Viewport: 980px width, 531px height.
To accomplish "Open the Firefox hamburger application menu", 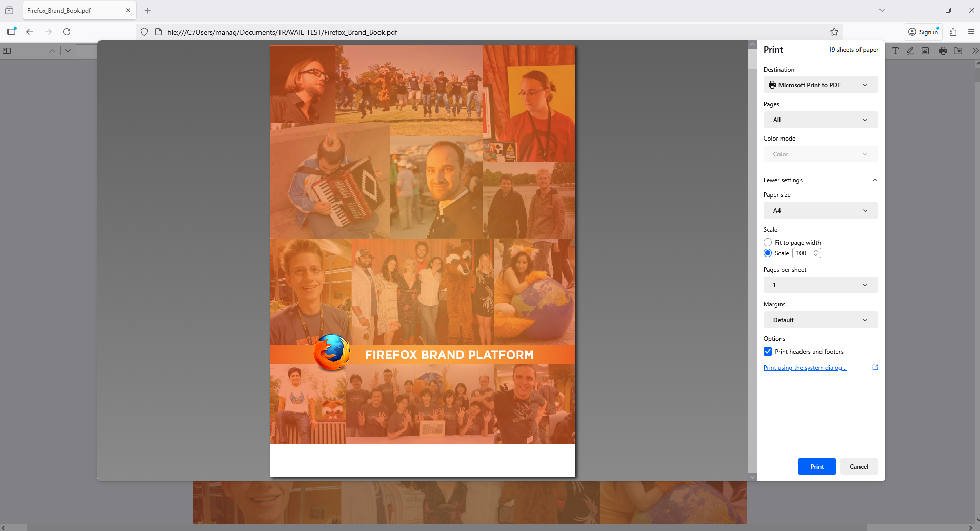I will pos(971,32).
